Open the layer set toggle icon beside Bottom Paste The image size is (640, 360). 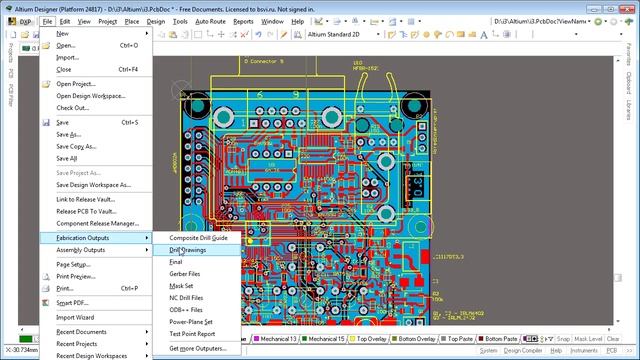click(530, 339)
